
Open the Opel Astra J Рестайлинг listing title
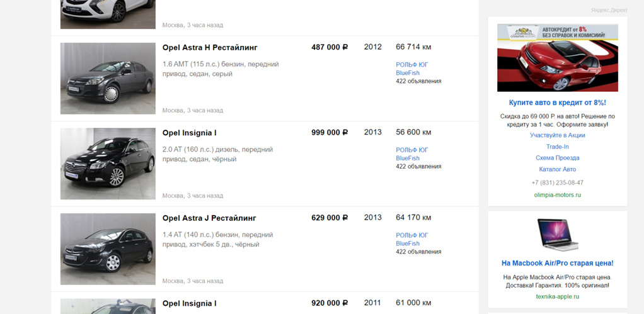pyautogui.click(x=209, y=218)
